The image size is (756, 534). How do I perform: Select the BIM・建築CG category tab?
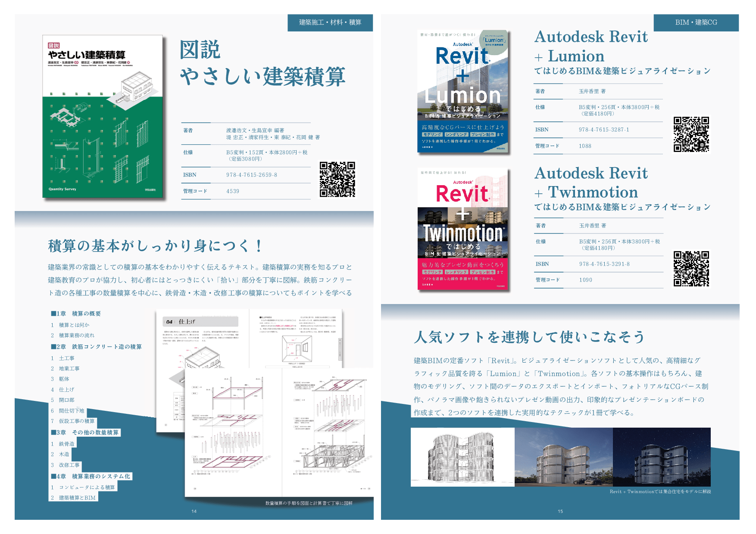[x=696, y=22]
